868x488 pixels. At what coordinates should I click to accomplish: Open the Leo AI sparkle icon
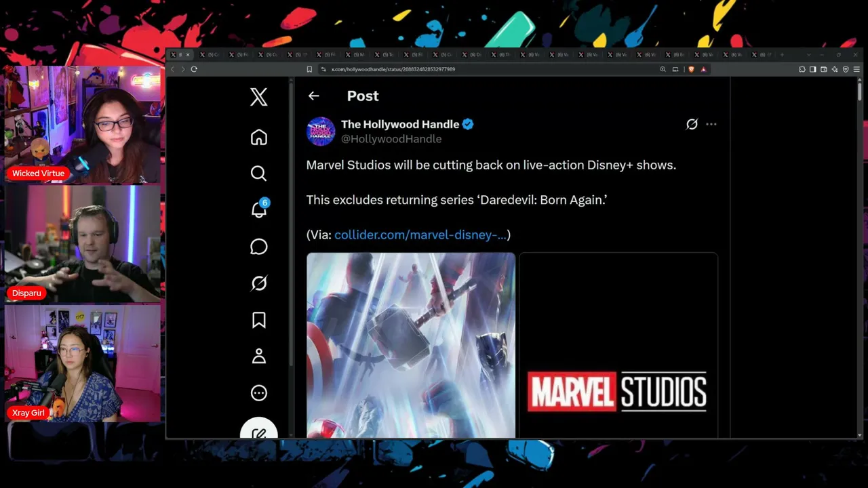tap(835, 69)
